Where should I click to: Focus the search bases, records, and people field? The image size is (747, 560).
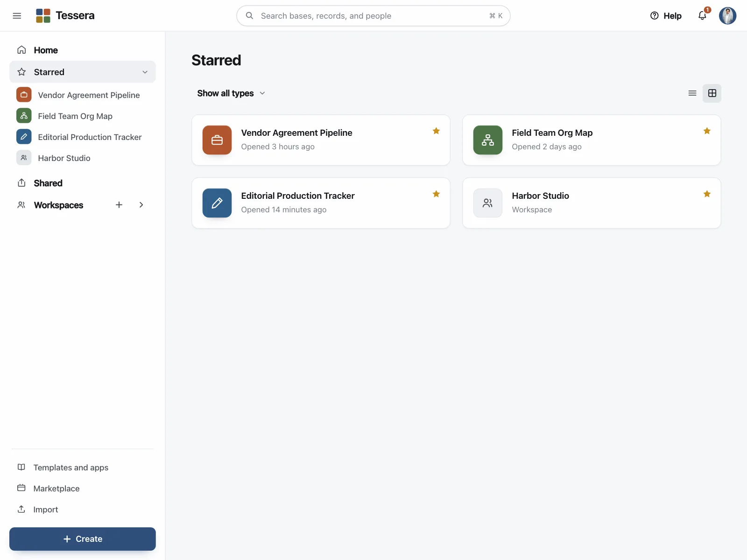click(x=373, y=16)
